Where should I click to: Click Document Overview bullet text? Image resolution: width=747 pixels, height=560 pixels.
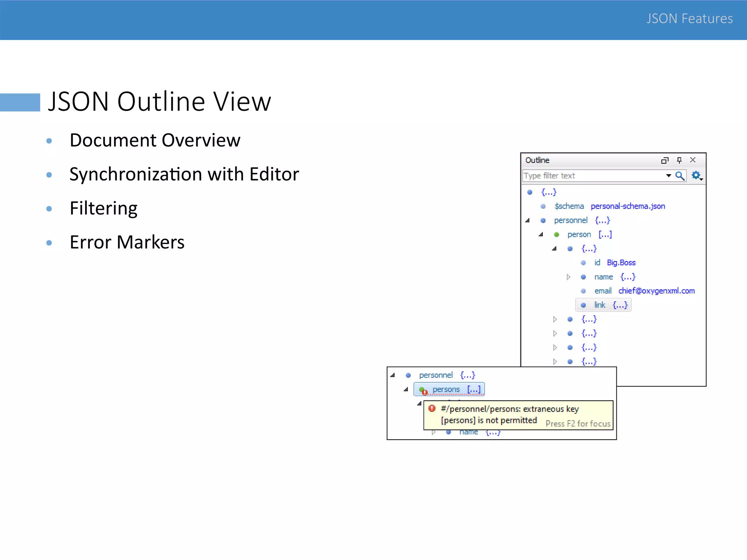click(155, 140)
